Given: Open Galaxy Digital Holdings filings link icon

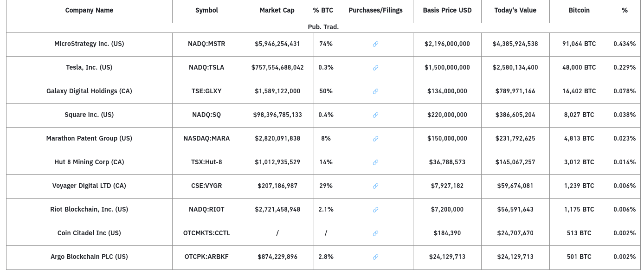Looking at the screenshot, I should (375, 91).
